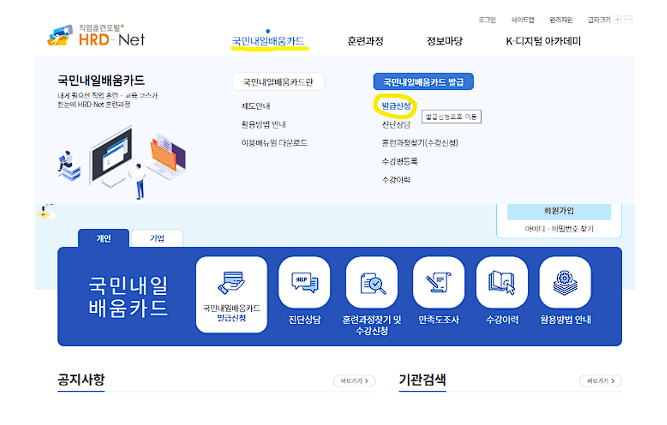
Task: Open the 수강평등록 submenu link
Action: click(x=399, y=161)
